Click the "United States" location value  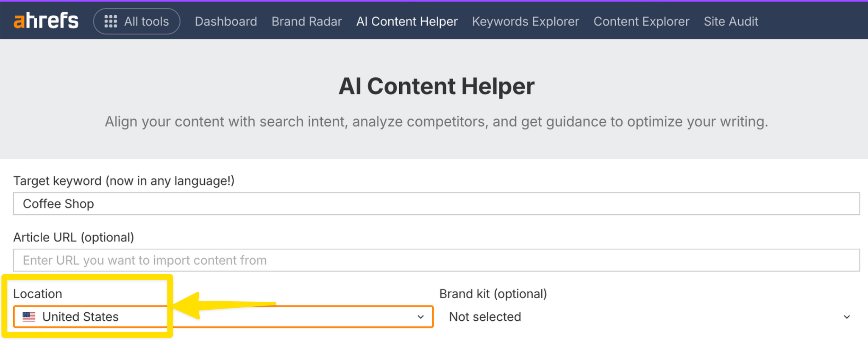coord(80,317)
